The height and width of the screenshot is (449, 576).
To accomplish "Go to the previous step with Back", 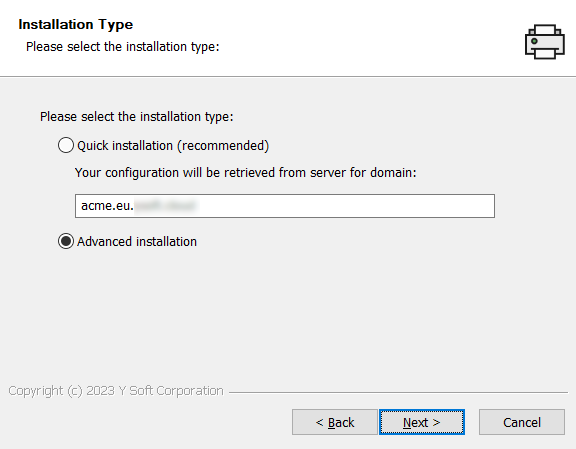I will point(335,422).
